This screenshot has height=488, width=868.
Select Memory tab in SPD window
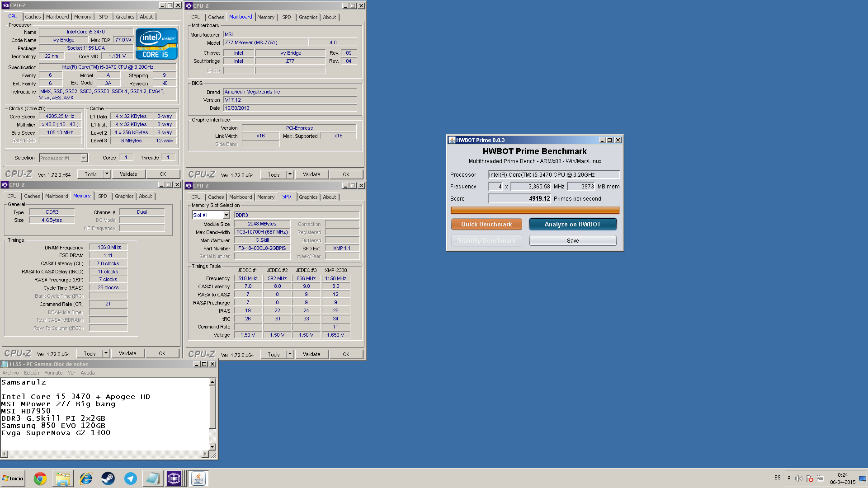(x=266, y=197)
